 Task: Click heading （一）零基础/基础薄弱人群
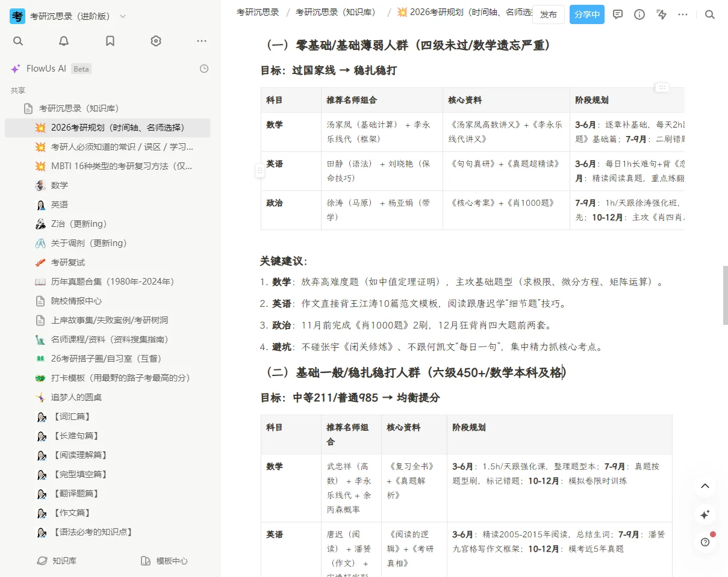click(x=408, y=46)
